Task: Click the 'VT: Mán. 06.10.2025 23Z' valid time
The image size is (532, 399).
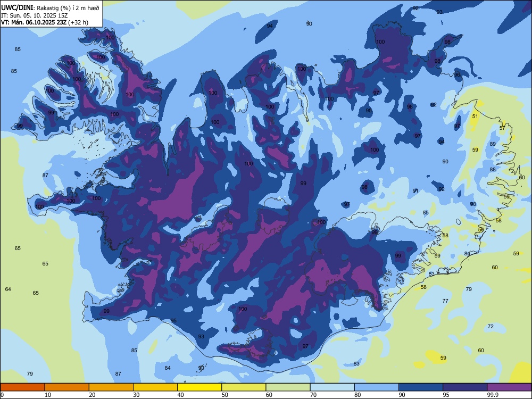Action: (34, 22)
